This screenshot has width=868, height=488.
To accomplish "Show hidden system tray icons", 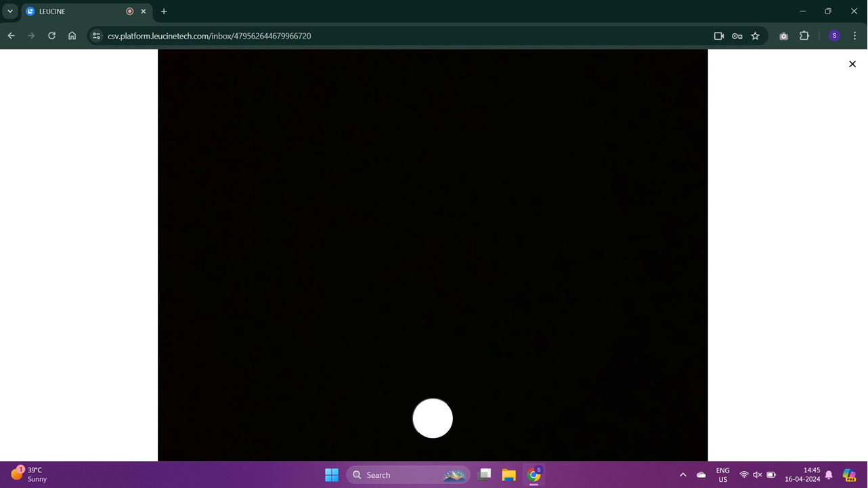I will 682,475.
